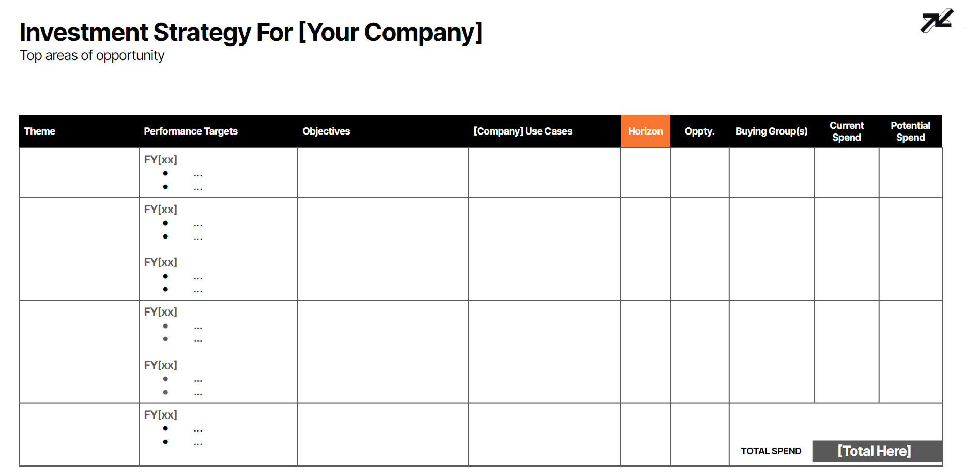
Task: Click the empty Horizon cell in the first row
Action: [x=645, y=173]
